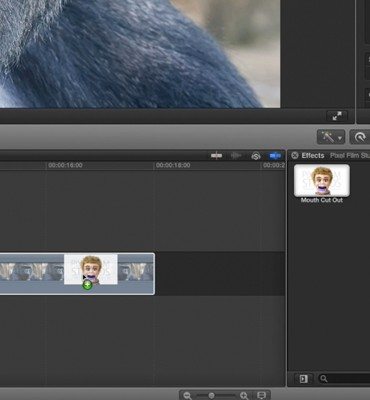Image resolution: width=370 pixels, height=400 pixels.
Task: Click the Pixel Film Studios category text
Action: (349, 155)
